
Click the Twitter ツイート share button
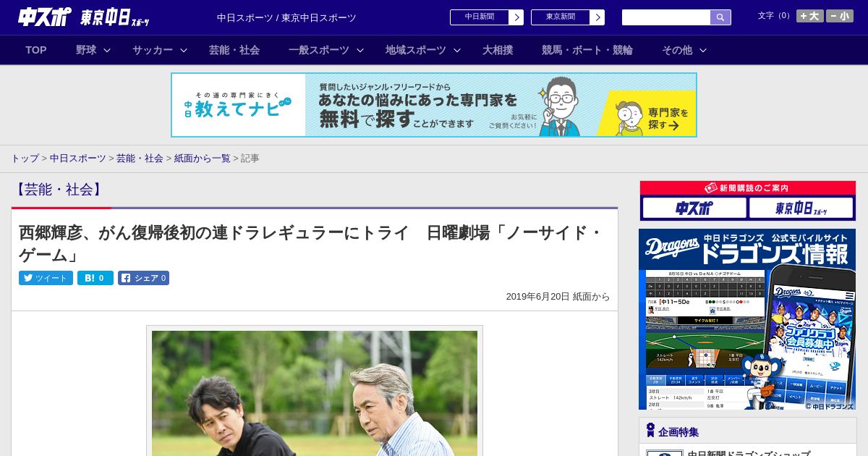coord(46,278)
